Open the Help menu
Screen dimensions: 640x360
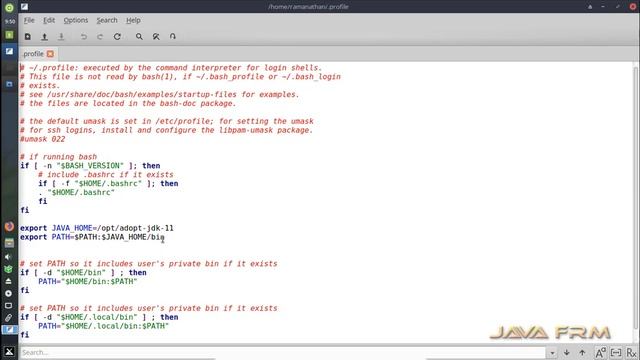(133, 20)
